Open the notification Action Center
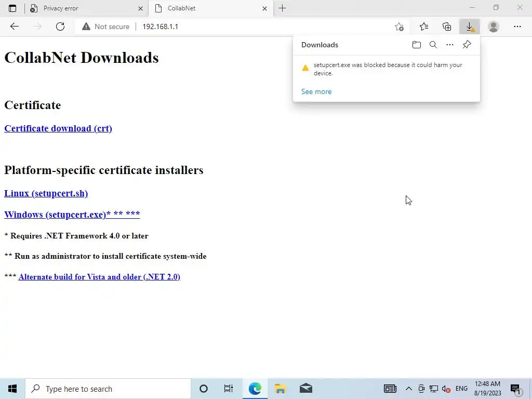532x399 pixels. [x=516, y=389]
